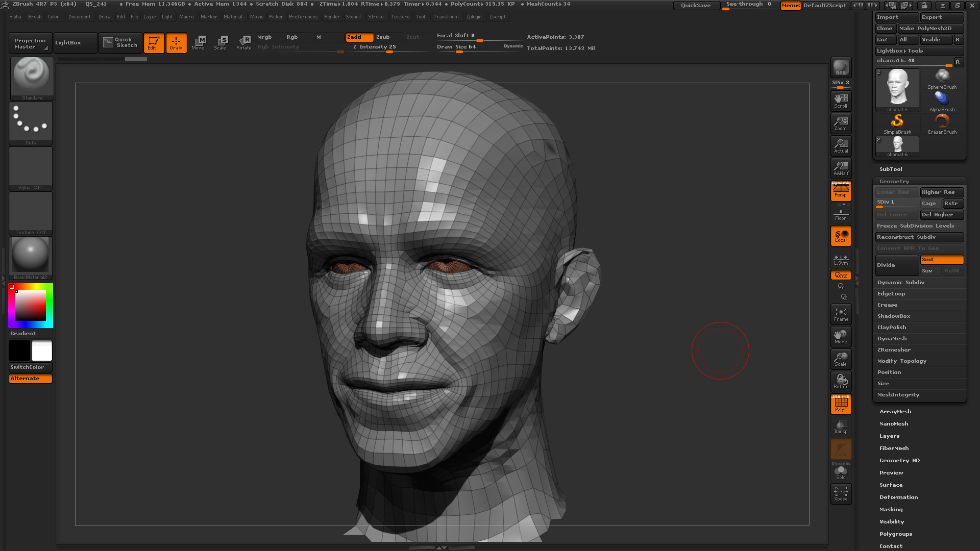980x551 pixels.
Task: Click the Actual size icon
Action: 841,146
